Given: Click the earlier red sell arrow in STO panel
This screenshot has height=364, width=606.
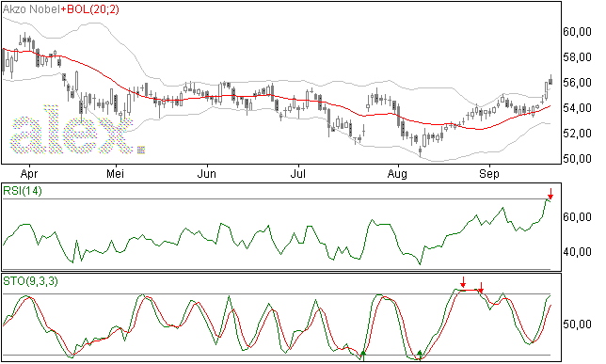Looking at the screenshot, I should click(x=463, y=281).
